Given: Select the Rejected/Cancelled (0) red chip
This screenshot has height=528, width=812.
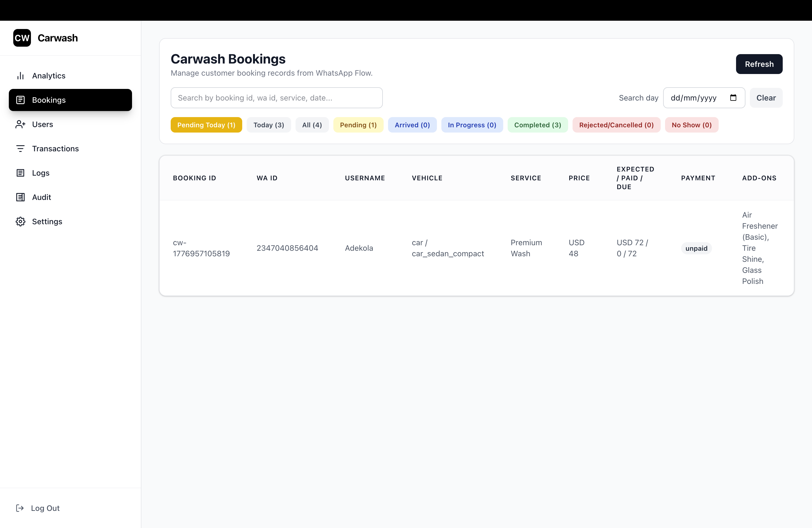Looking at the screenshot, I should click(x=616, y=125).
